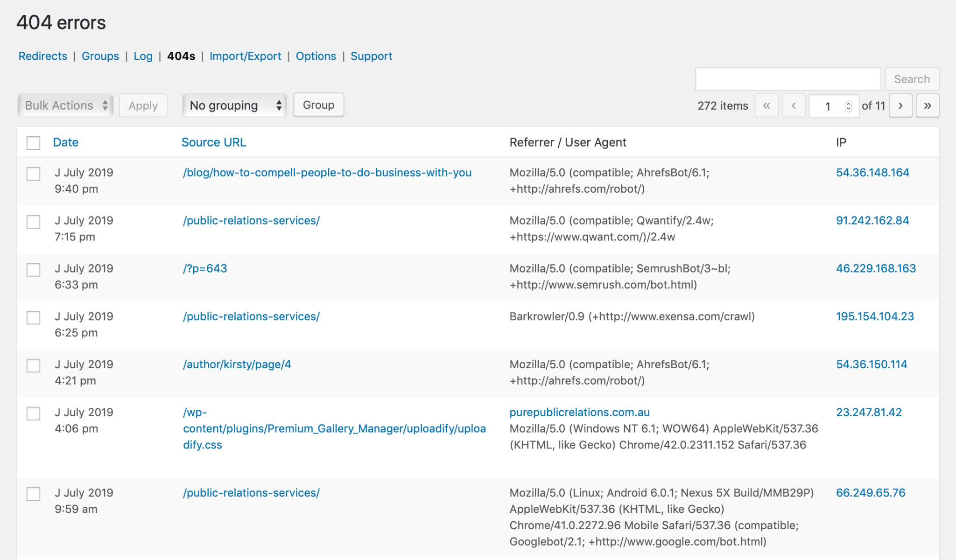Viewport: 956px width, 560px height.
Task: Expand the No grouping dropdown
Action: [235, 105]
